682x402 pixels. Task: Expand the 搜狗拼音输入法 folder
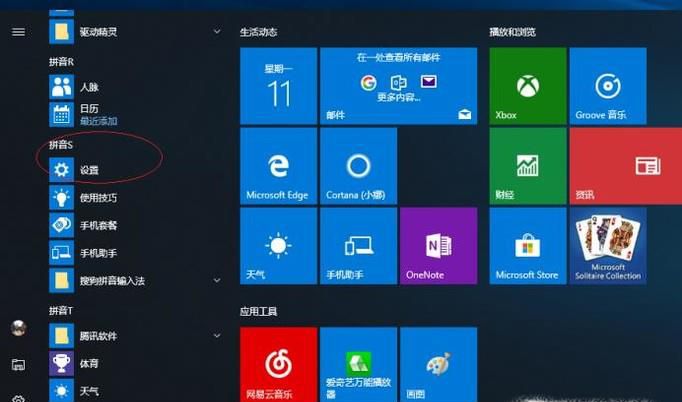(x=216, y=281)
